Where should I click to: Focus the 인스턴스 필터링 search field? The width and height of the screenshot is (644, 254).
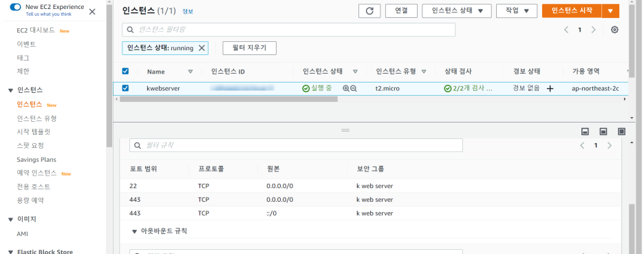point(288,30)
